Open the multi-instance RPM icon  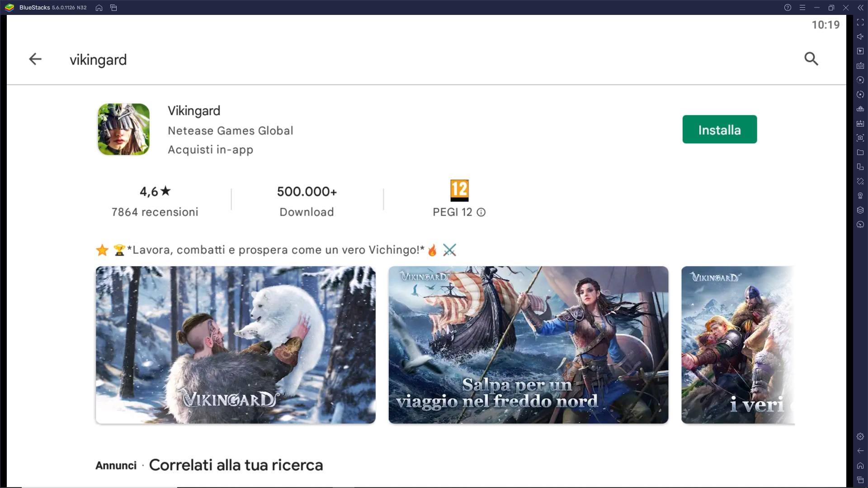pyautogui.click(x=860, y=109)
